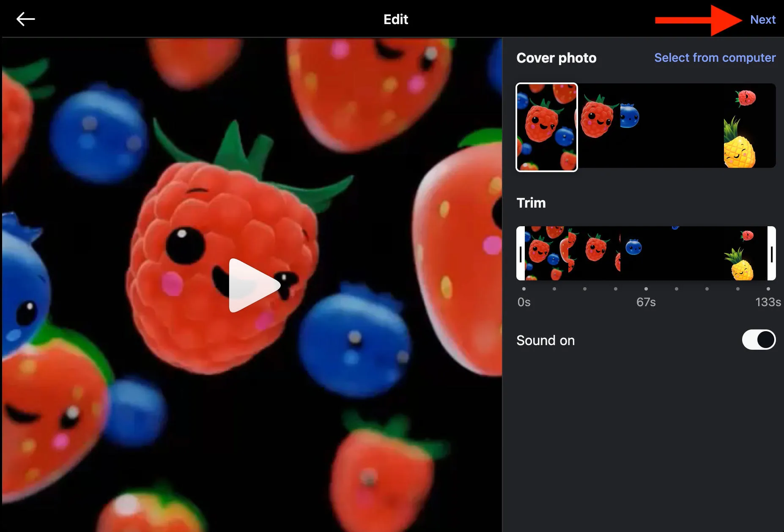Click the timeline dot above 0s
The height and width of the screenshot is (532, 784).
click(524, 289)
